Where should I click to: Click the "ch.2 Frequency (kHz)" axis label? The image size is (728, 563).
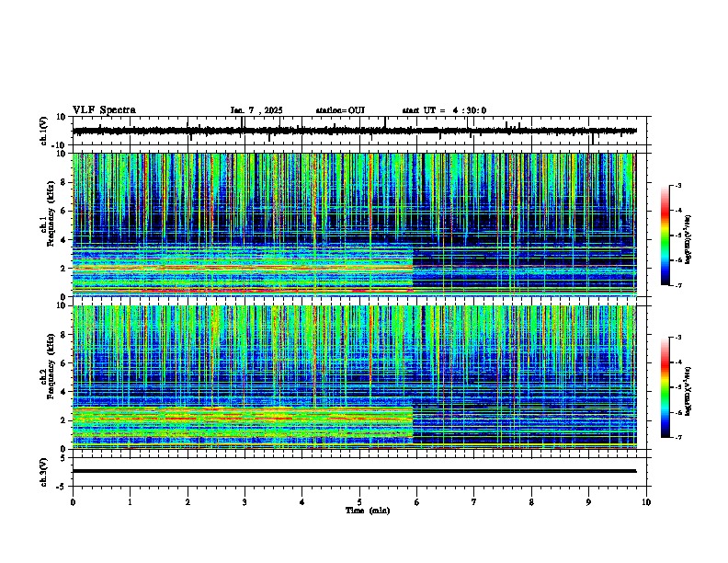48,366
